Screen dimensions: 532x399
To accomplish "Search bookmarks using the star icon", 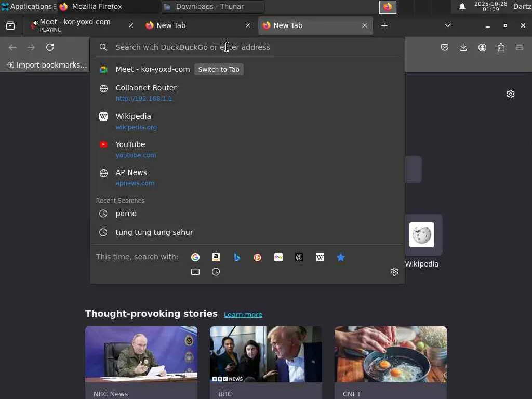I will click(341, 257).
